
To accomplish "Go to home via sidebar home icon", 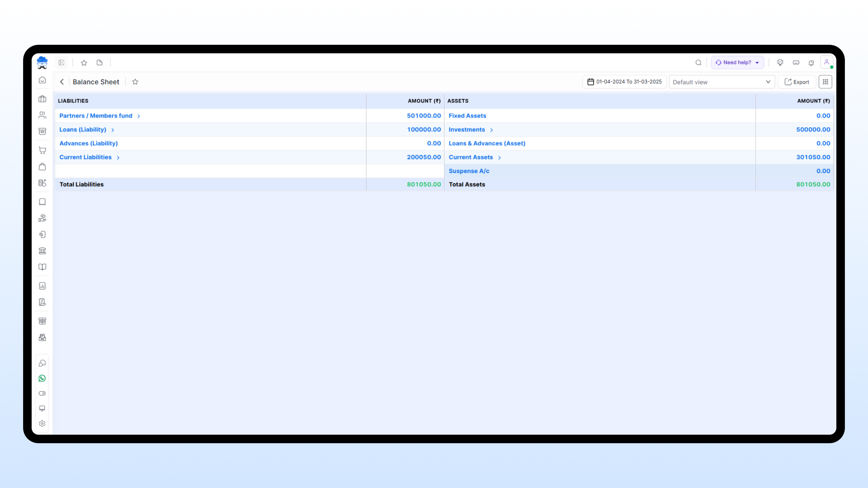I will (42, 80).
